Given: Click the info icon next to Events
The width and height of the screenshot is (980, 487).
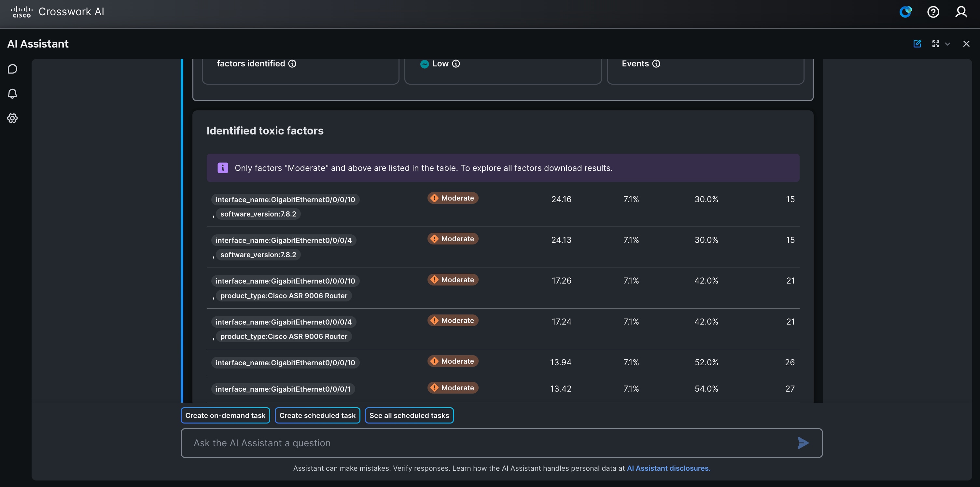Looking at the screenshot, I should (656, 63).
